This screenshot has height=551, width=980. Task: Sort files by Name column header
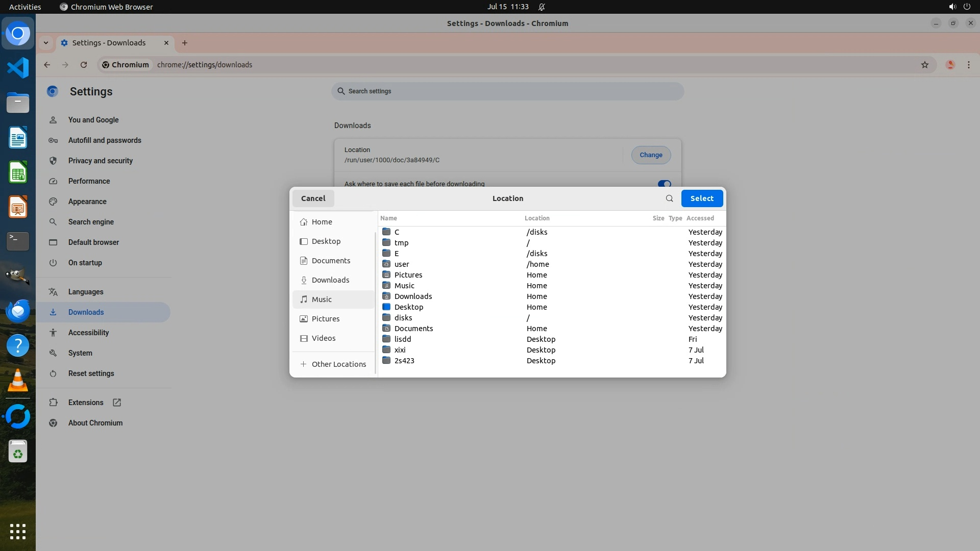click(388, 218)
